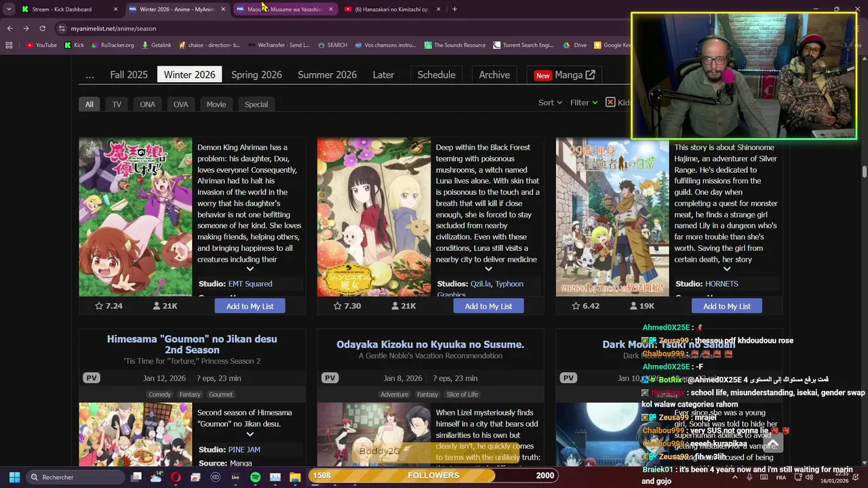Viewport: 868px width, 488px height.
Task: Focus the address bar showing myanimelist.net/anime/season
Action: (339, 28)
